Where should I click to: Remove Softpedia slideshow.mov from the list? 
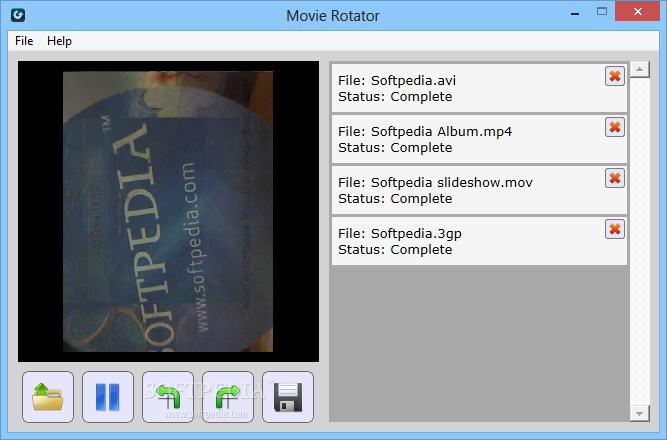point(615,178)
